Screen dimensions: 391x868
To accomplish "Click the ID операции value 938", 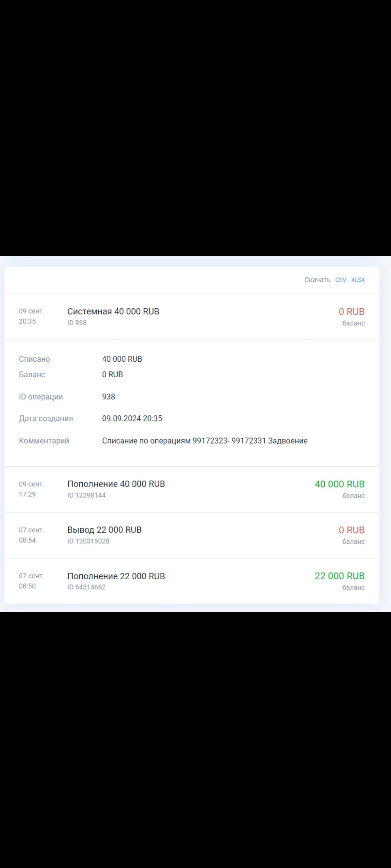I will pos(109,397).
